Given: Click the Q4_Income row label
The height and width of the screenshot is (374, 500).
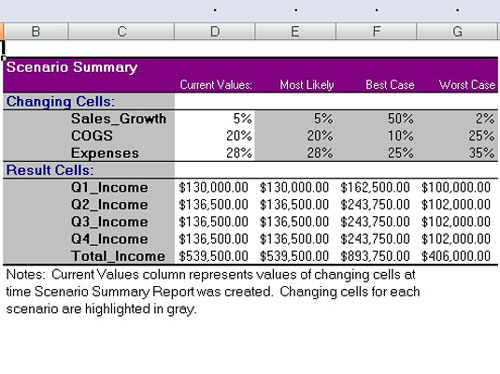Looking at the screenshot, I should pyautogui.click(x=109, y=239).
